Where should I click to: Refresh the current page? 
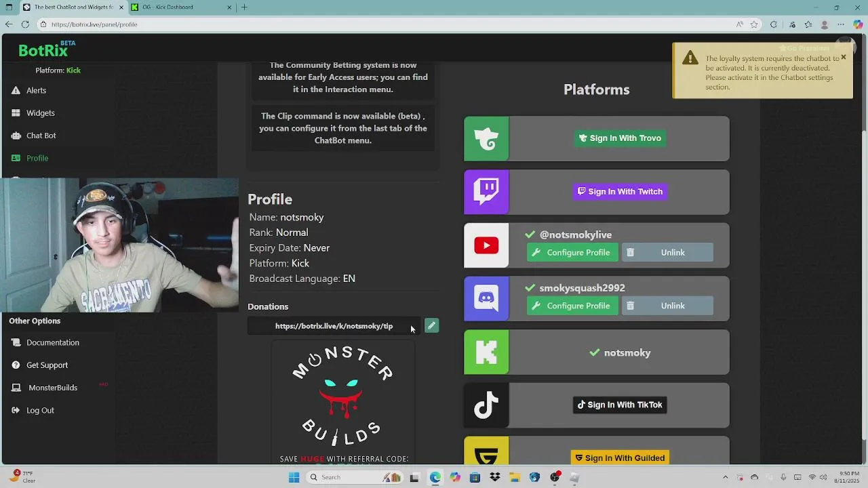point(25,24)
